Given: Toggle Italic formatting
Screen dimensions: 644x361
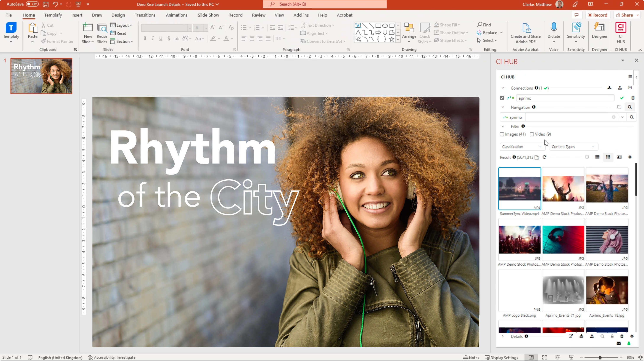Looking at the screenshot, I should pos(153,39).
